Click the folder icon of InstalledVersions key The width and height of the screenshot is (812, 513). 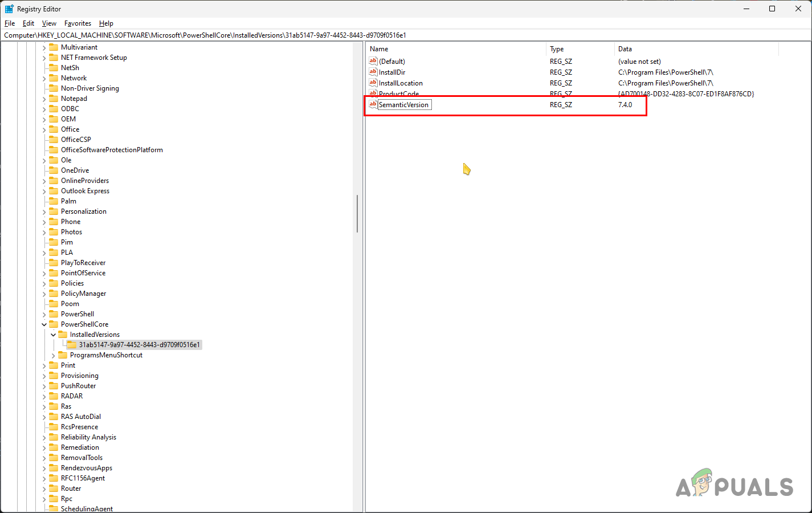[x=63, y=334]
